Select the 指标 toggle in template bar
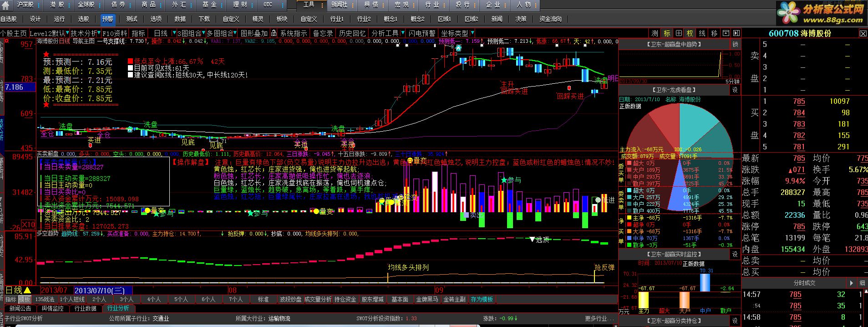 [x=11, y=300]
